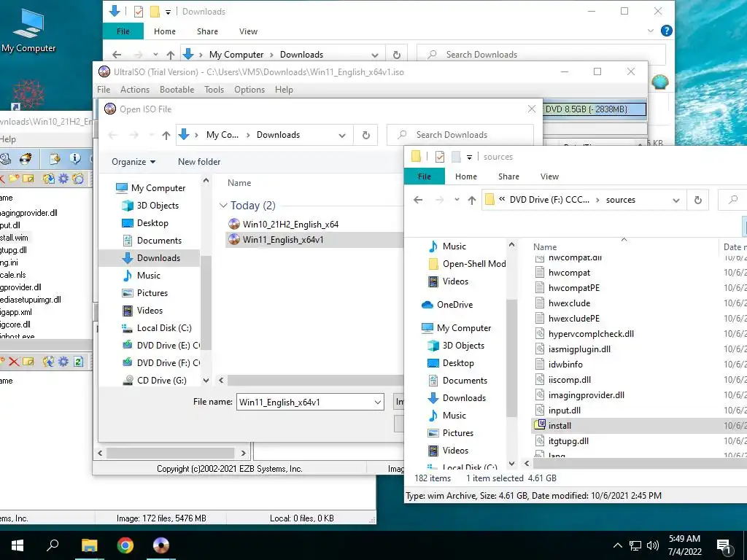Open address path dropdown in Open ISO dialog

pos(342,135)
